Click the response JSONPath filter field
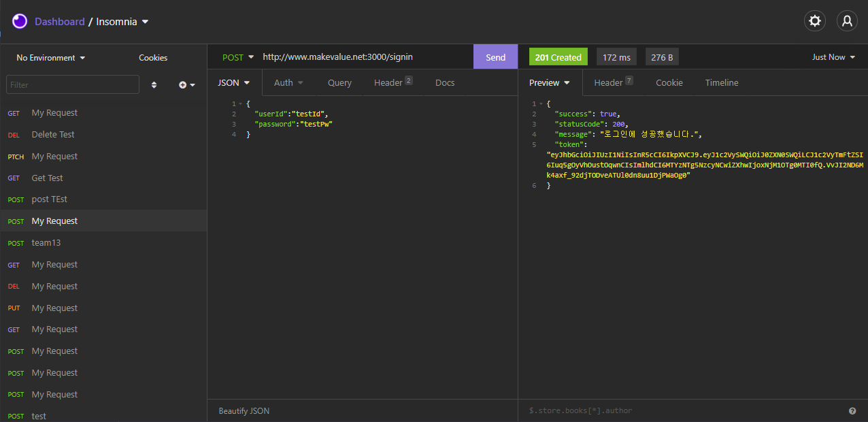This screenshot has height=422, width=868. 684,411
